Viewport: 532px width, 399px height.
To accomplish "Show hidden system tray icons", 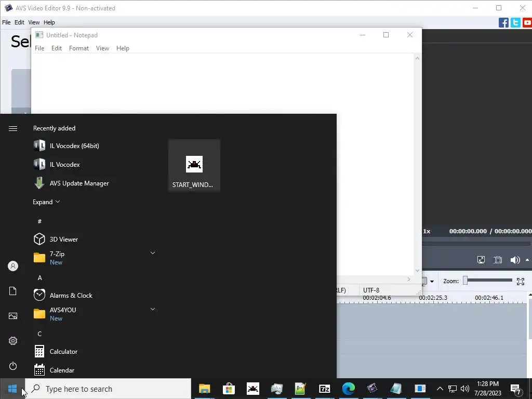I will 440,389.
